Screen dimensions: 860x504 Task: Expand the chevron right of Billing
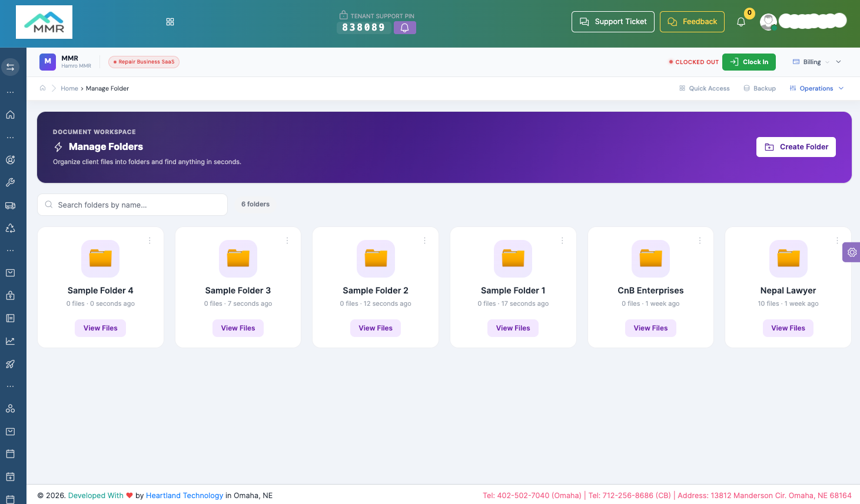(x=838, y=62)
